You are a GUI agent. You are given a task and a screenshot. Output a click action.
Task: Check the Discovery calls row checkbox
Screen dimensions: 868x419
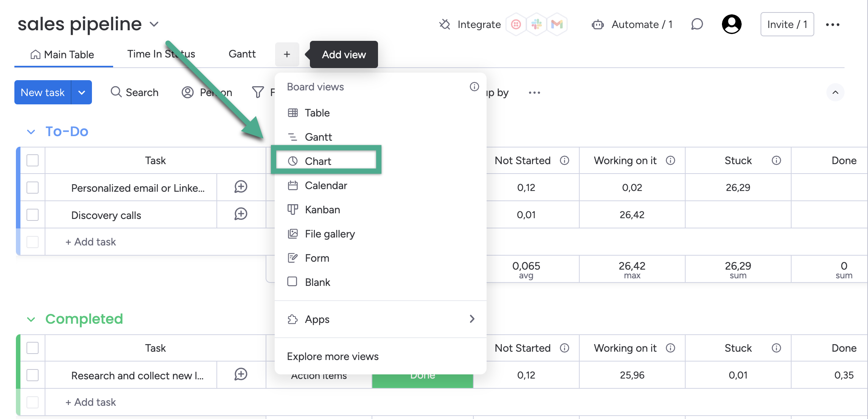point(33,215)
